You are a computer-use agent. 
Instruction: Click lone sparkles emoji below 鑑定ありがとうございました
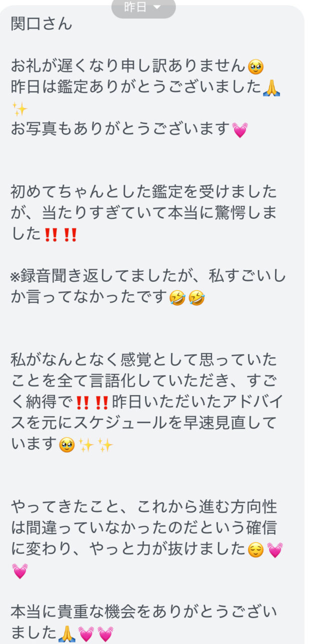[19, 109]
